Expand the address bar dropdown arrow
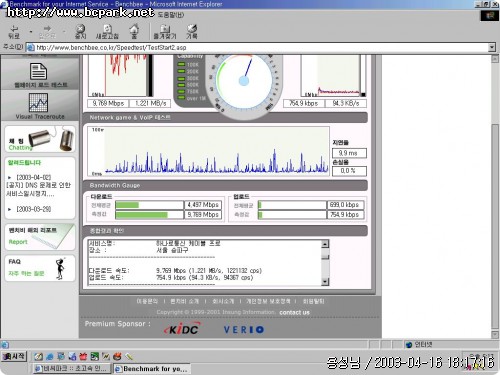This screenshot has width=500, height=375. click(x=492, y=47)
